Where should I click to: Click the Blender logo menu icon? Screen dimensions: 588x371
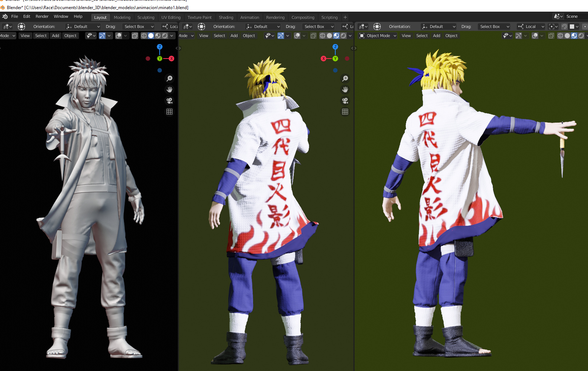[5, 16]
